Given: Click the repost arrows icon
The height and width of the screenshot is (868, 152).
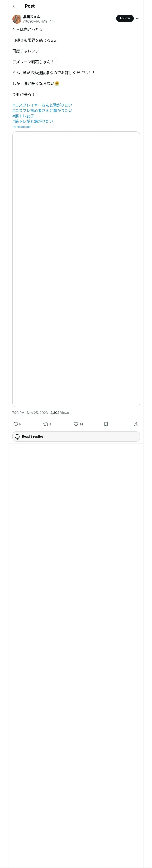Looking at the screenshot, I should (x=46, y=424).
